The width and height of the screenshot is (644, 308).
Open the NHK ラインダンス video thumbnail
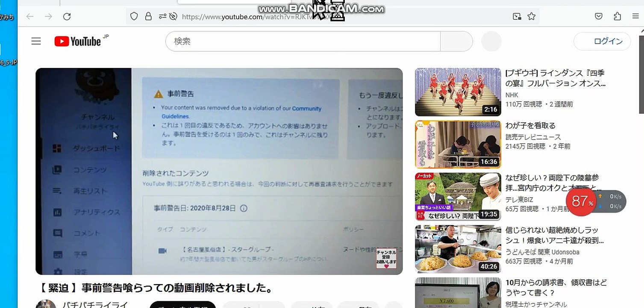pos(458,92)
